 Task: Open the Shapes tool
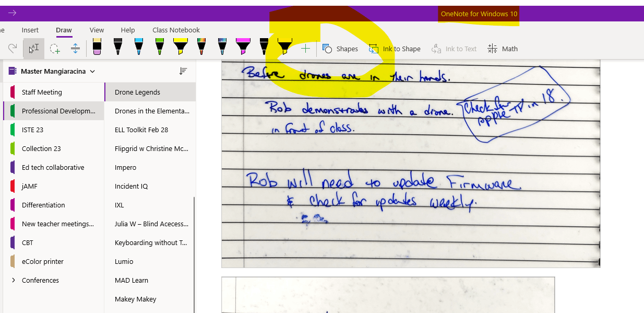[x=340, y=49]
